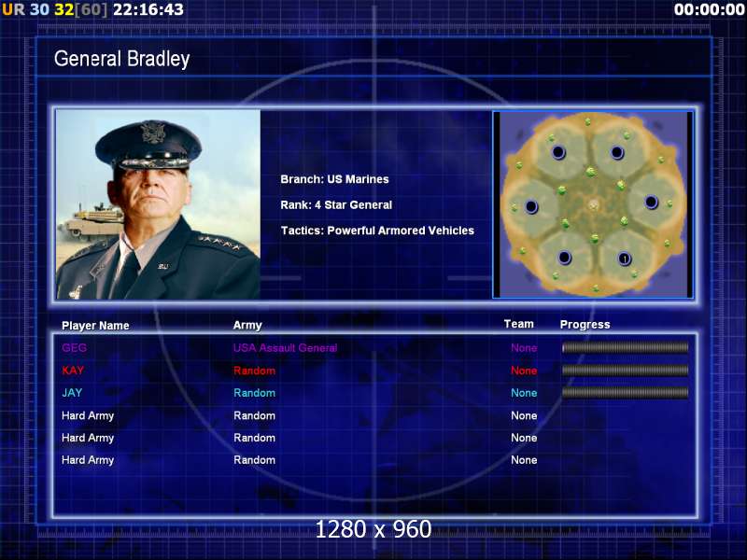The width and height of the screenshot is (747, 560).
Task: Click the red "Random" army for KAY
Action: coord(254,371)
